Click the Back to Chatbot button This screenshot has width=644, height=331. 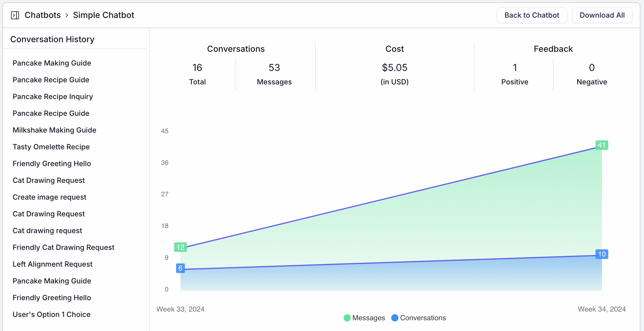click(x=532, y=15)
